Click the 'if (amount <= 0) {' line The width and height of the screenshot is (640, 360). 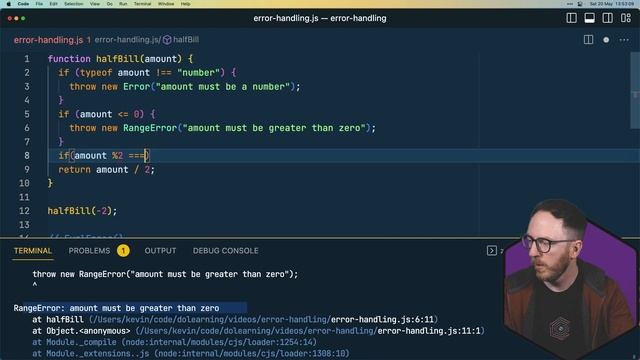(x=107, y=114)
